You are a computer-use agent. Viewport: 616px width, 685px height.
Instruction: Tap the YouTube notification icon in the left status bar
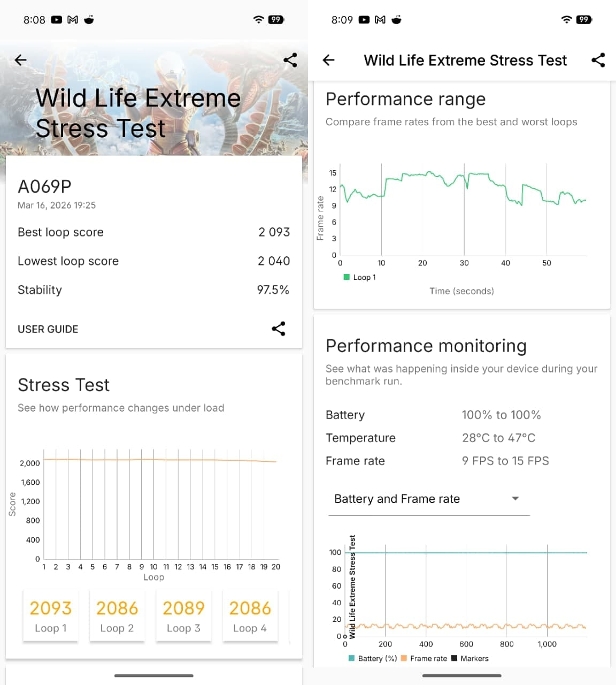click(x=56, y=20)
